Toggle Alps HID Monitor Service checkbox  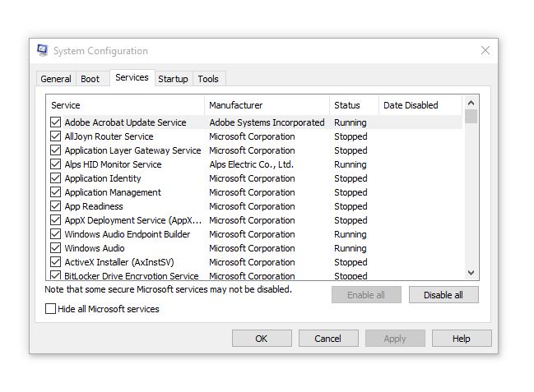point(56,164)
